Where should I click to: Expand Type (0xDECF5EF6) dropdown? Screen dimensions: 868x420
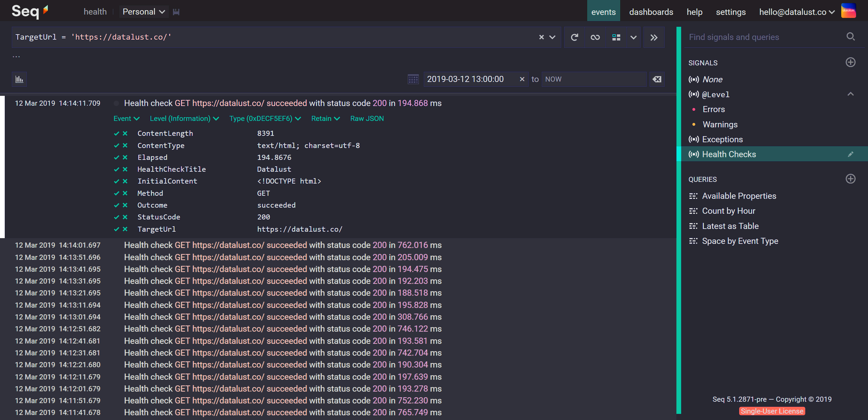(265, 119)
